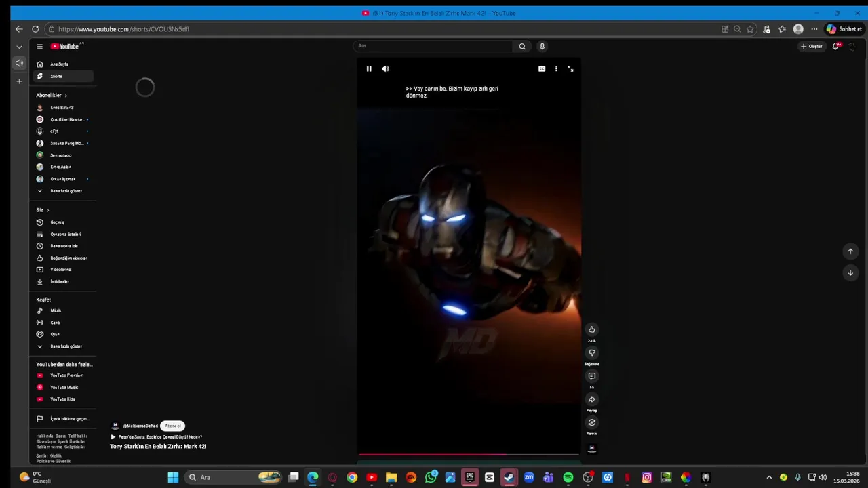Open the Emre Aslan subscription
This screenshot has height=488, width=868.
[63, 167]
